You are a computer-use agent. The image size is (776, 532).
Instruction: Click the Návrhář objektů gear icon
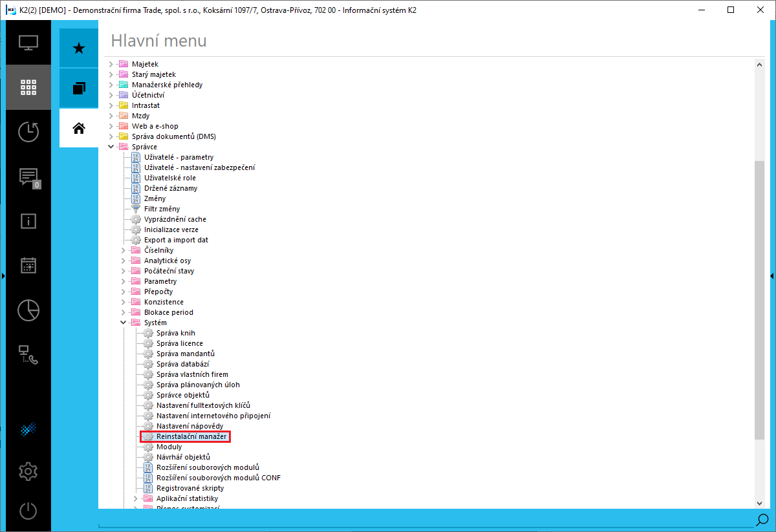point(148,457)
